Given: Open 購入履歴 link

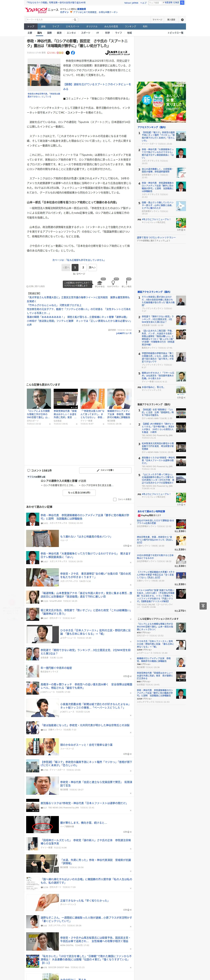Looking at the screenshot, I should 171,20.
